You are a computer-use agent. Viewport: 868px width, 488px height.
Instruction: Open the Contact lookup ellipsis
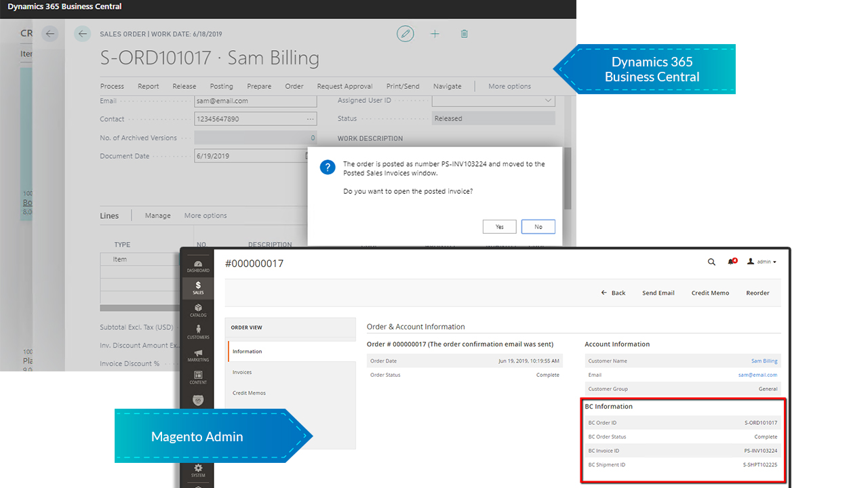click(x=311, y=118)
